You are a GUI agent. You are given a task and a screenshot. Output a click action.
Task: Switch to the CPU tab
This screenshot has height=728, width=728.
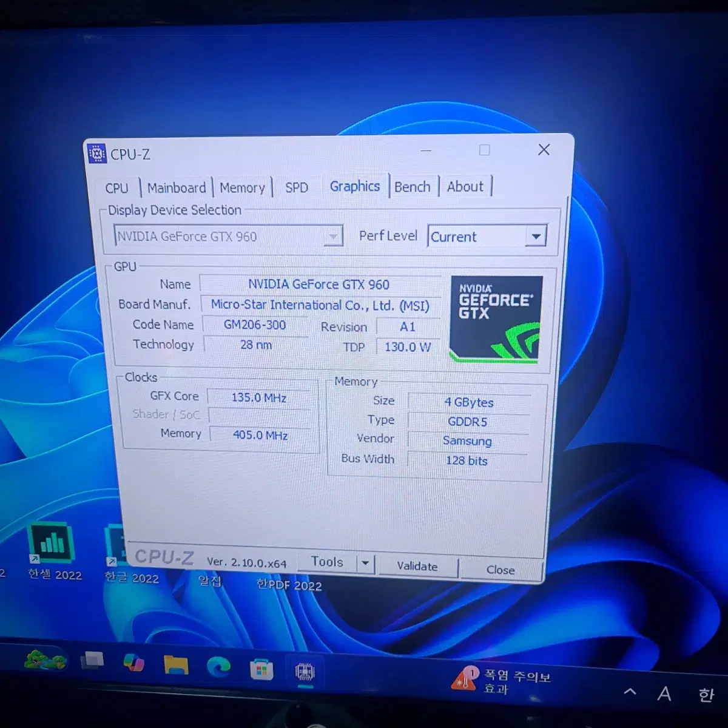(116, 188)
